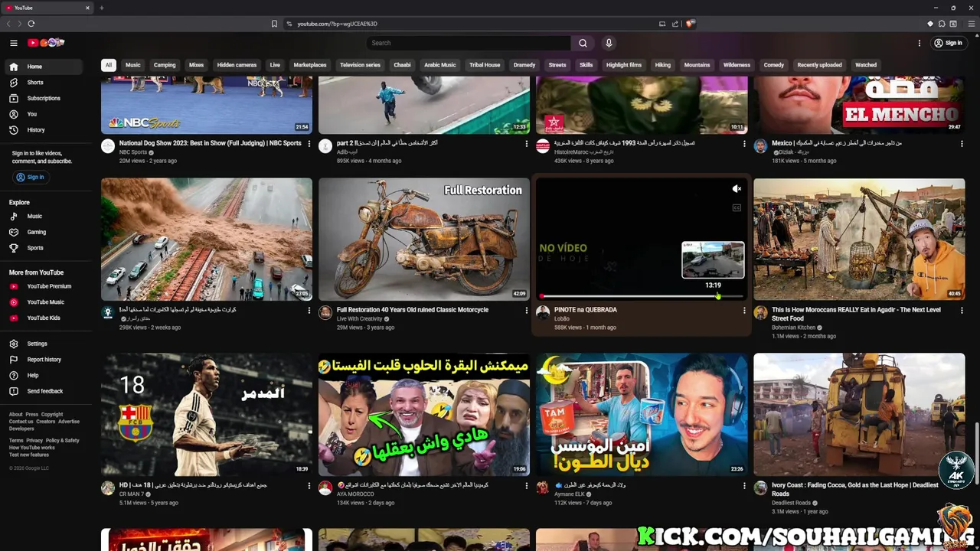
Task: Open NBC Sports channel avatar
Action: pyautogui.click(x=108, y=145)
